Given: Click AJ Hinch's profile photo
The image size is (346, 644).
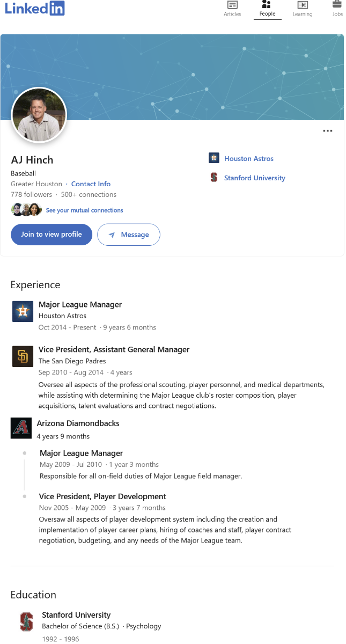Looking at the screenshot, I should click(x=39, y=115).
